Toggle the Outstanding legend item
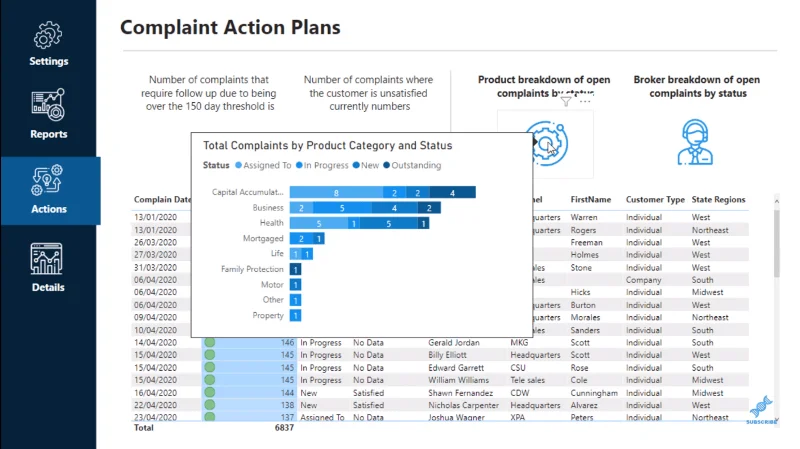The width and height of the screenshot is (800, 449). [x=412, y=165]
